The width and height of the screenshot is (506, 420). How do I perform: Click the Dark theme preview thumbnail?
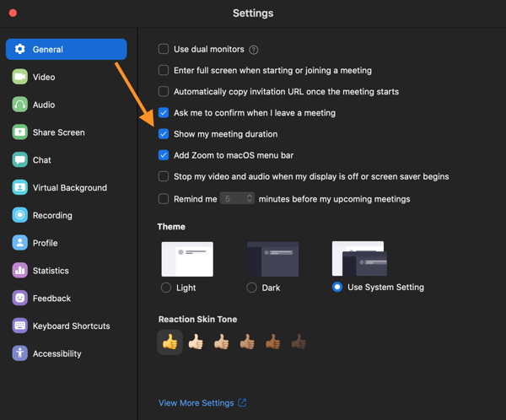point(272,259)
